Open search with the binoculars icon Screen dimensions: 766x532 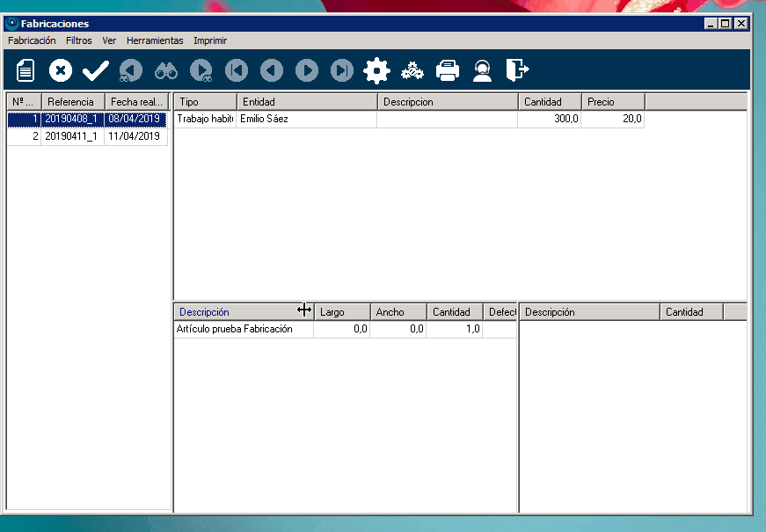[x=166, y=70]
